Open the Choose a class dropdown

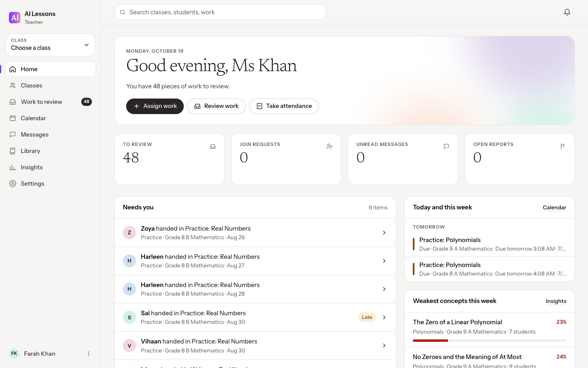click(x=51, y=45)
